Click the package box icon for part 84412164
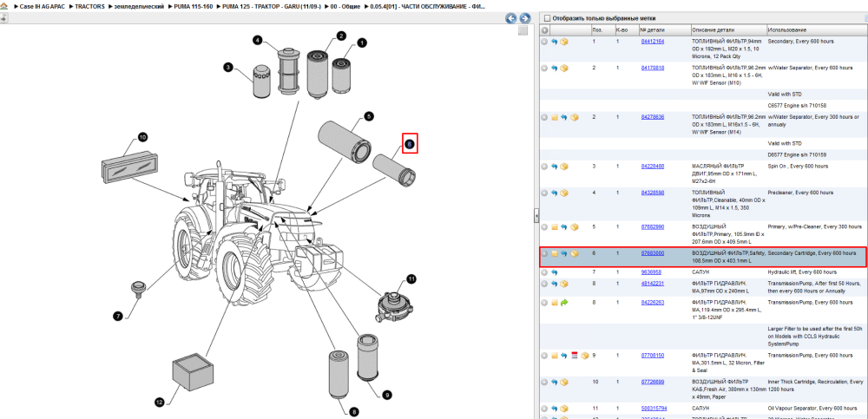868x419 pixels. click(x=564, y=42)
